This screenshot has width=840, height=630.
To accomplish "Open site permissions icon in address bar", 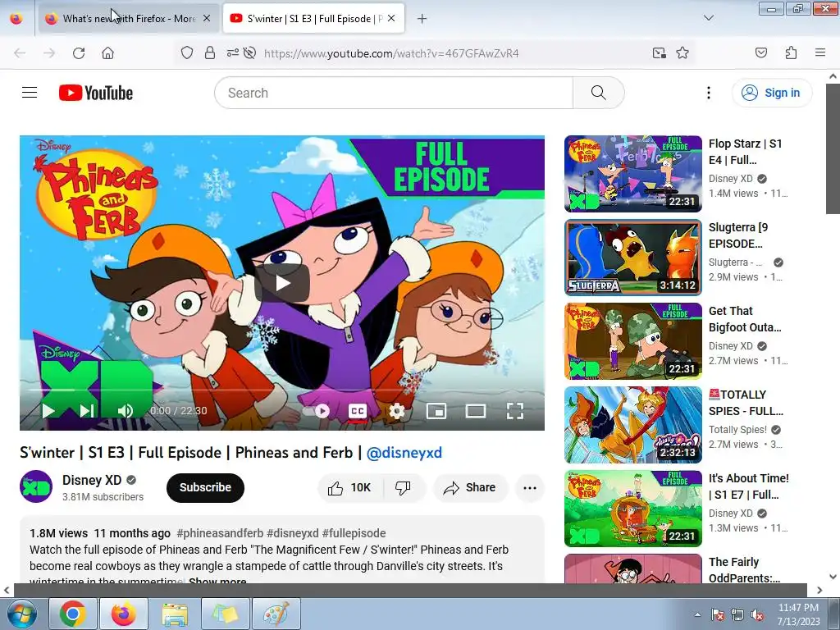I will click(232, 53).
